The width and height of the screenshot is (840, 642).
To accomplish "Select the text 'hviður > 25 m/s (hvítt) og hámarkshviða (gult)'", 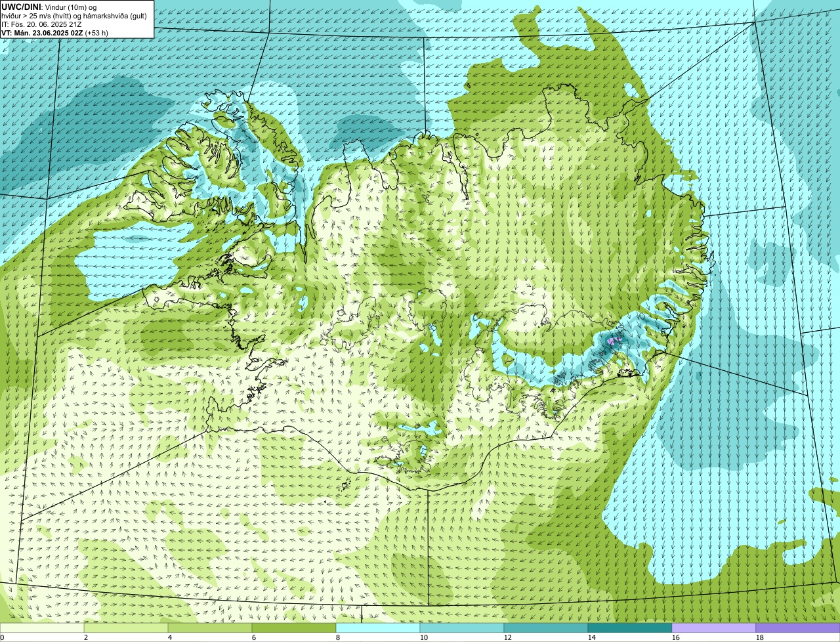I will click(x=74, y=15).
